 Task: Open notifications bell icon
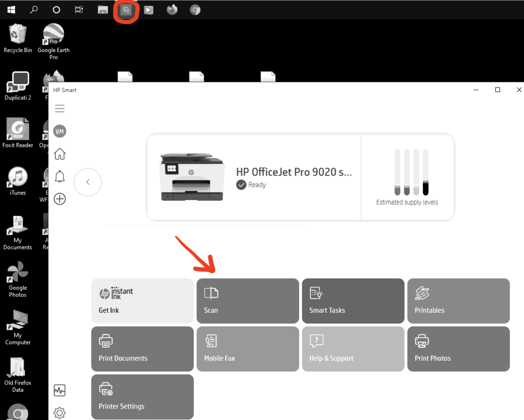pyautogui.click(x=60, y=177)
